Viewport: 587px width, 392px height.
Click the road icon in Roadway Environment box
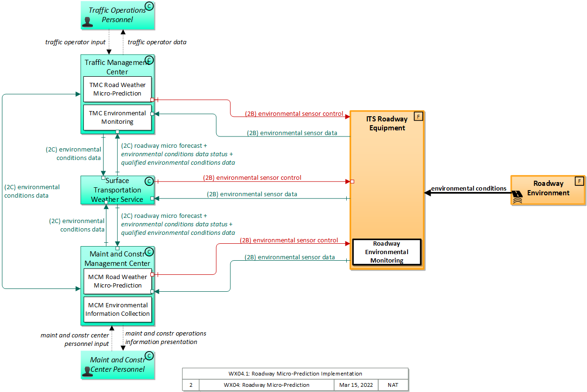point(517,197)
